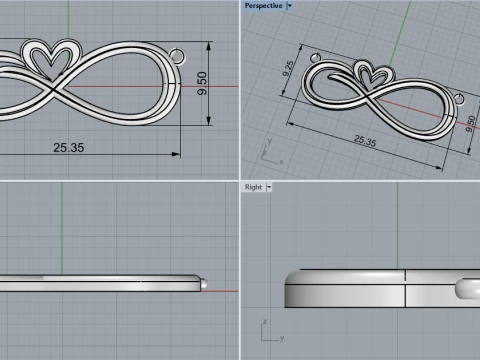Screen dimensions: 480x360
Task: Click the left jump ring in Perspective viewport
Action: pyautogui.click(x=315, y=58)
